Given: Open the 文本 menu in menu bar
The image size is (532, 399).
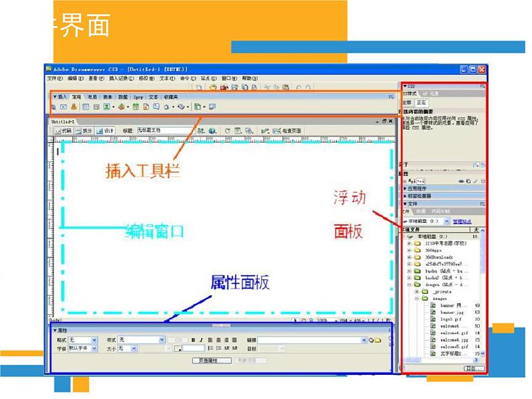Looking at the screenshot, I should click(167, 78).
